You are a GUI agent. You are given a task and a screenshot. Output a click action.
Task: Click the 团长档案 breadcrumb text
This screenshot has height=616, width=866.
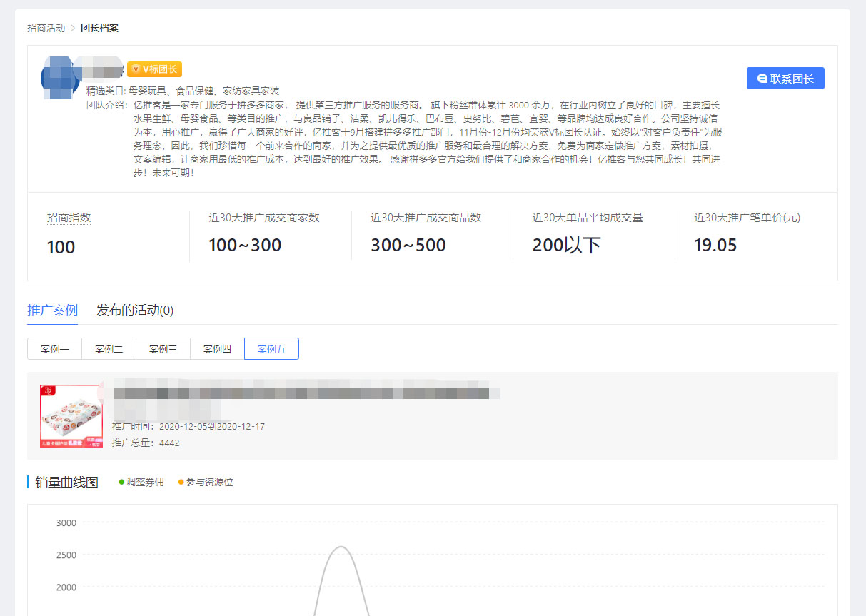99,28
